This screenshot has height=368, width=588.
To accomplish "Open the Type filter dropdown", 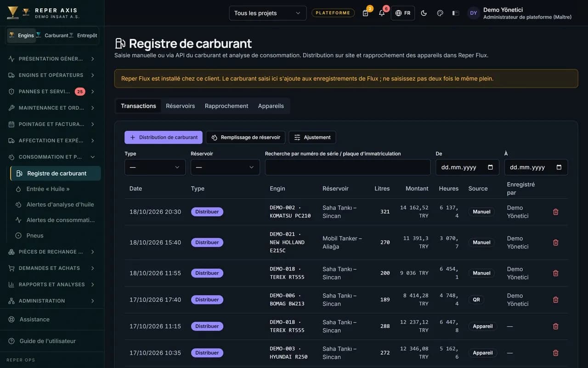I will [155, 167].
